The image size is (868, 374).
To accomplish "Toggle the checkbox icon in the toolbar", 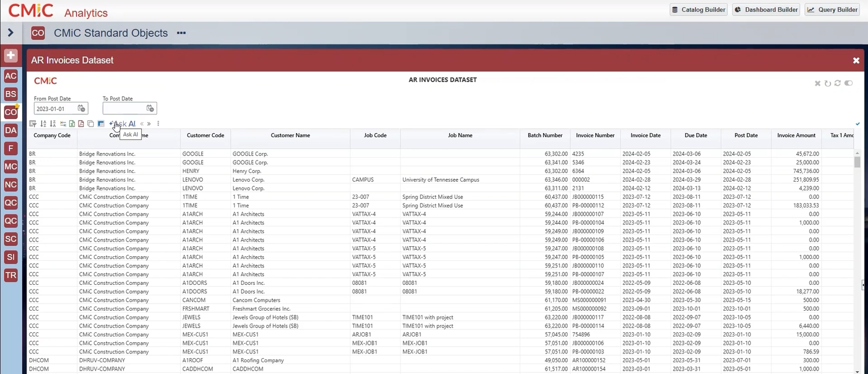I will coord(100,124).
